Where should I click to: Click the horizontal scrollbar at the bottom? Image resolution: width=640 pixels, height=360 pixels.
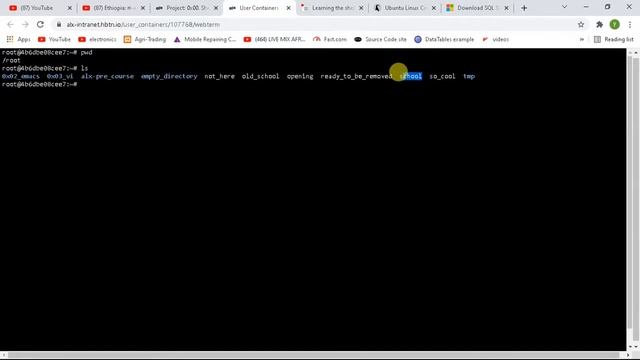313,356
